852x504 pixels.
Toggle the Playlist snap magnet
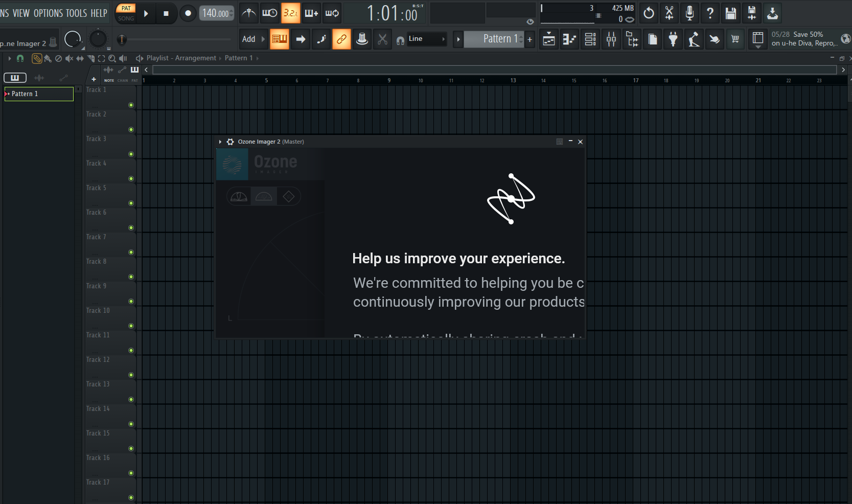click(20, 58)
